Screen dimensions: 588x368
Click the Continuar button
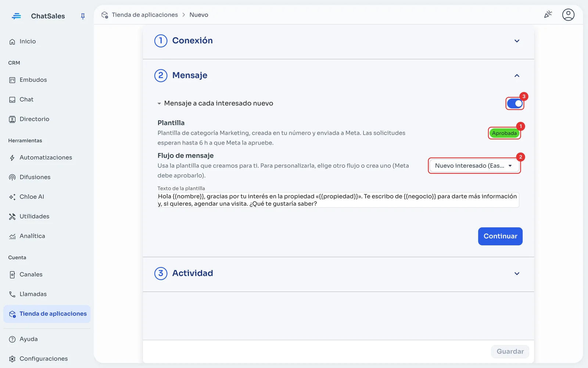click(x=500, y=236)
